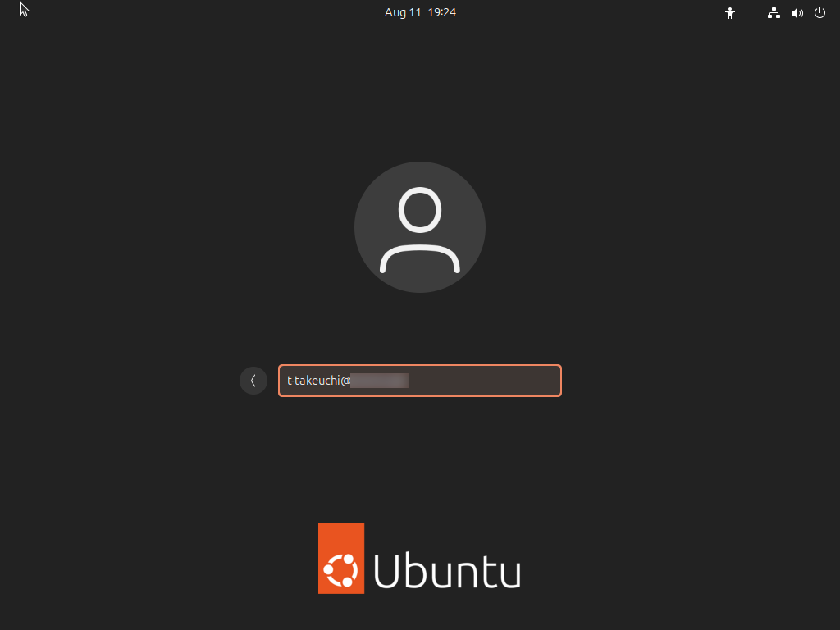
Task: Focus the username field containing t-takeuchi@
Action: coord(420,381)
